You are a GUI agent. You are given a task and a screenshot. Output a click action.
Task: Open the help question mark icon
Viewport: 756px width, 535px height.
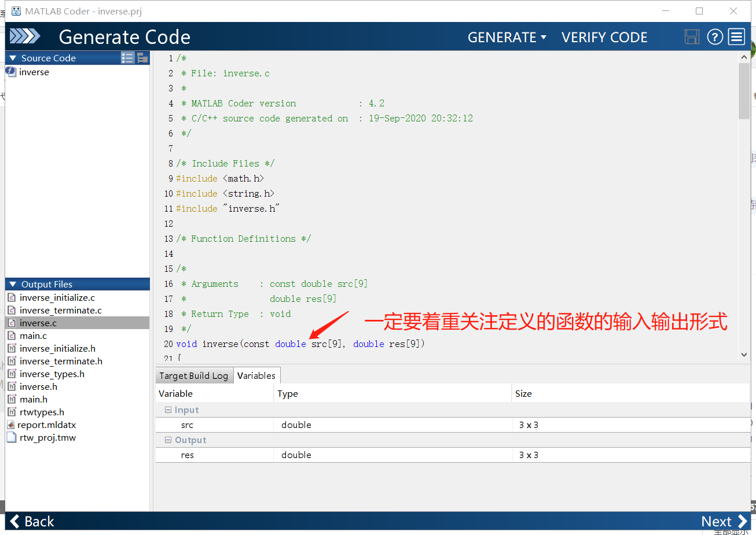point(715,37)
